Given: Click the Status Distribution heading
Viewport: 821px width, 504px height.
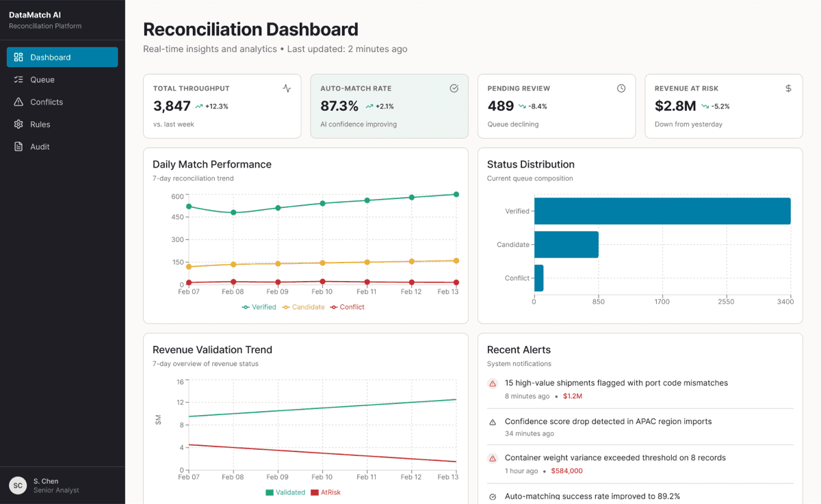Looking at the screenshot, I should (531, 165).
